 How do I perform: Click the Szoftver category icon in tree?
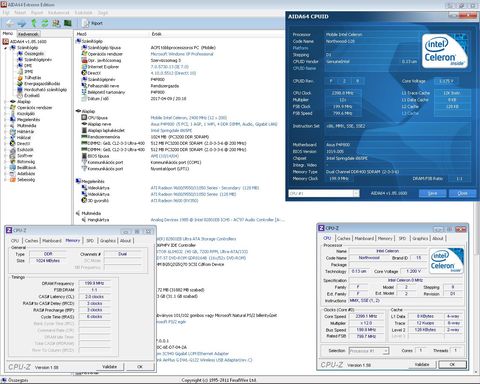point(13,156)
